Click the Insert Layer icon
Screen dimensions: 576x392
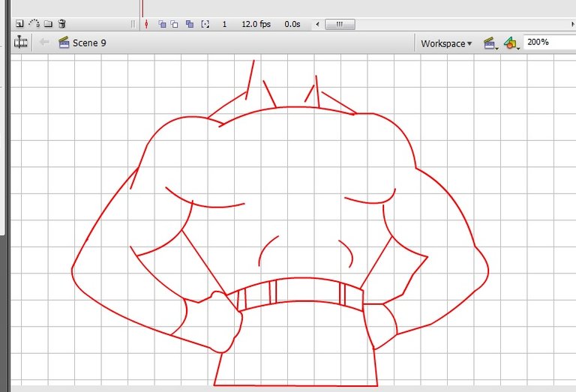pyautogui.click(x=19, y=24)
